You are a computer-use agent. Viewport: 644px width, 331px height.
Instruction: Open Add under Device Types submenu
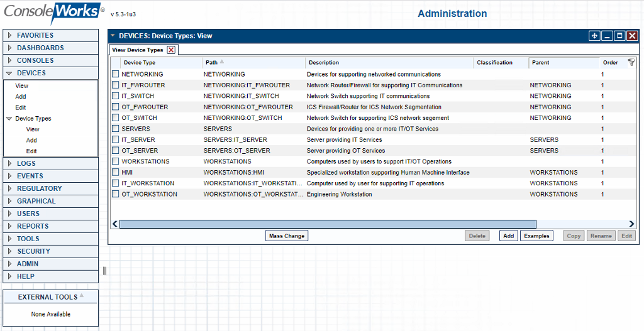tap(31, 140)
